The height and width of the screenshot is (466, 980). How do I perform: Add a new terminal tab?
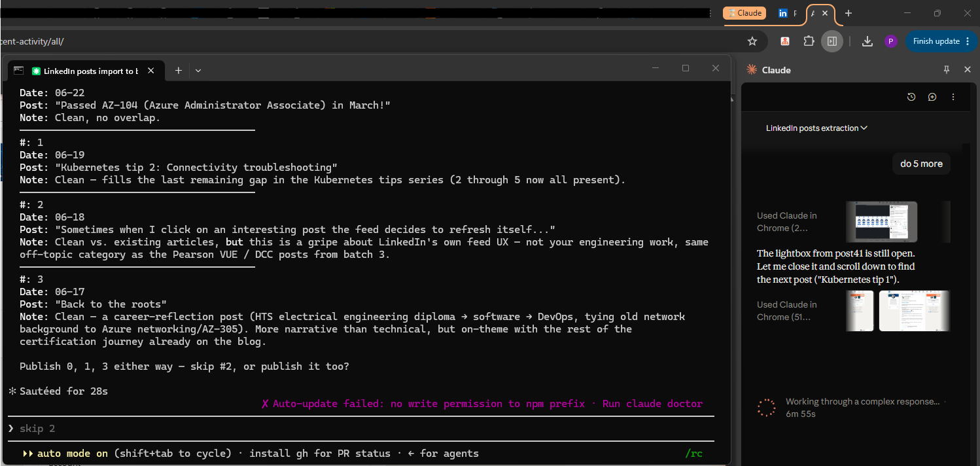[x=178, y=71]
